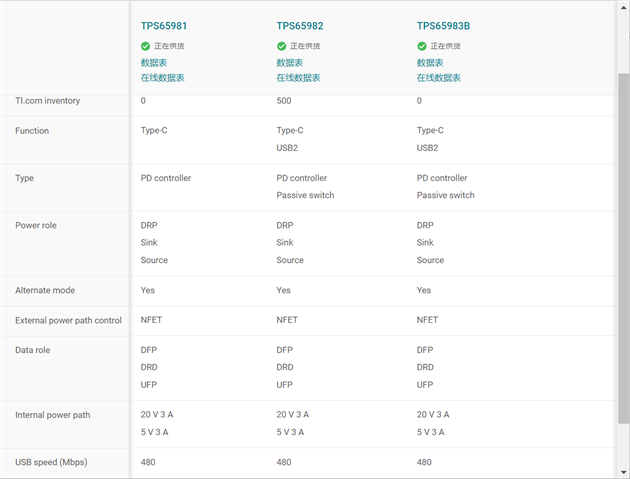630x479 pixels.
Task: Click Passive switch value under TPS65983B
Action: click(446, 195)
